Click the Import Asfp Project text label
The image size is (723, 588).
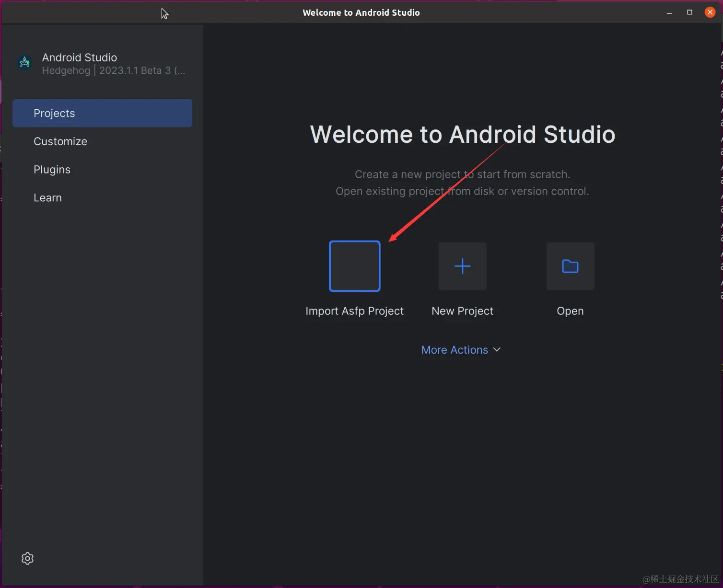tap(354, 311)
